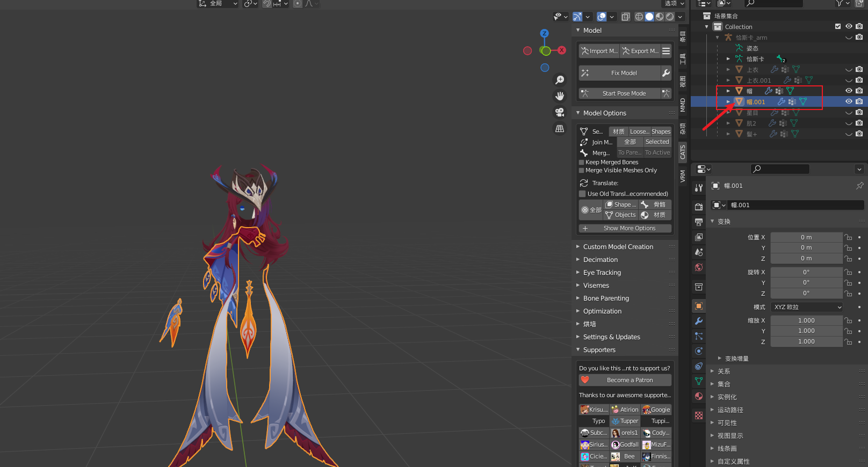Click the viewport pan hand icon

(x=560, y=96)
